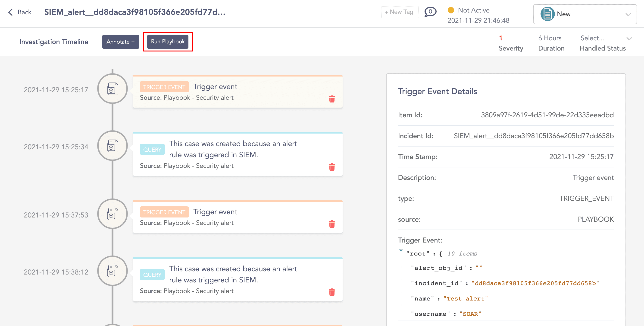
Task: Click timeline node icon at 15:25:17
Action: coord(113,89)
